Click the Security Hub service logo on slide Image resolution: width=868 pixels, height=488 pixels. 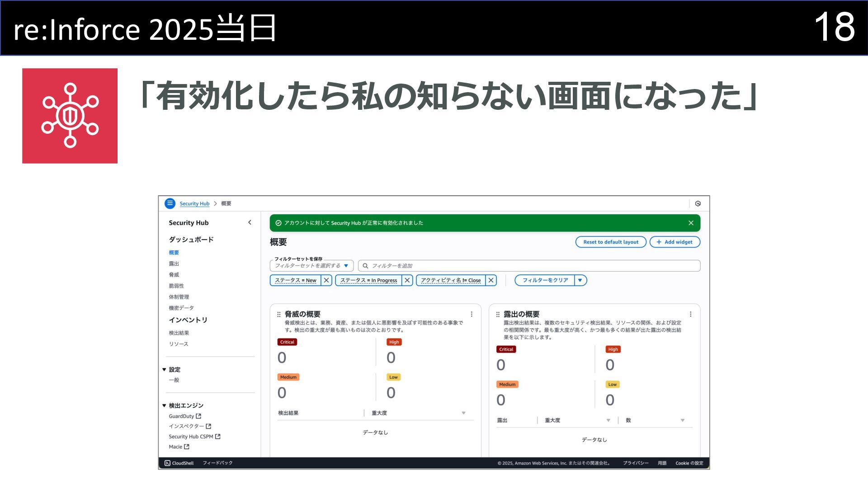[70, 116]
